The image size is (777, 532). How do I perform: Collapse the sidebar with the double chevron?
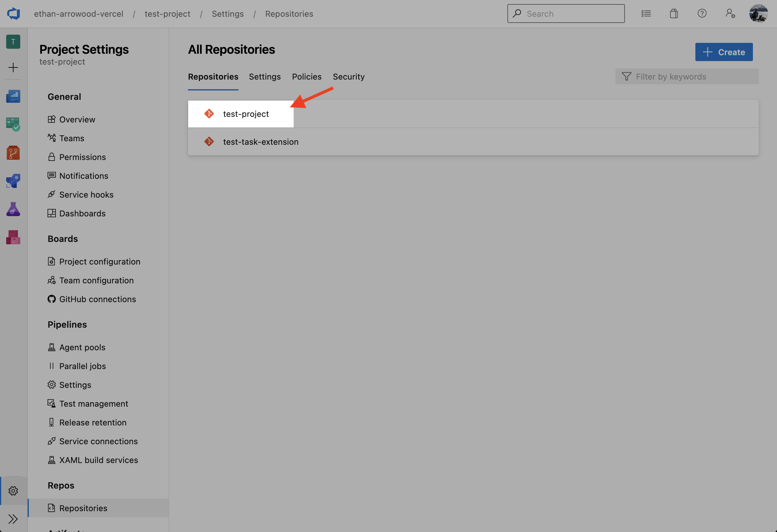[x=13, y=518]
